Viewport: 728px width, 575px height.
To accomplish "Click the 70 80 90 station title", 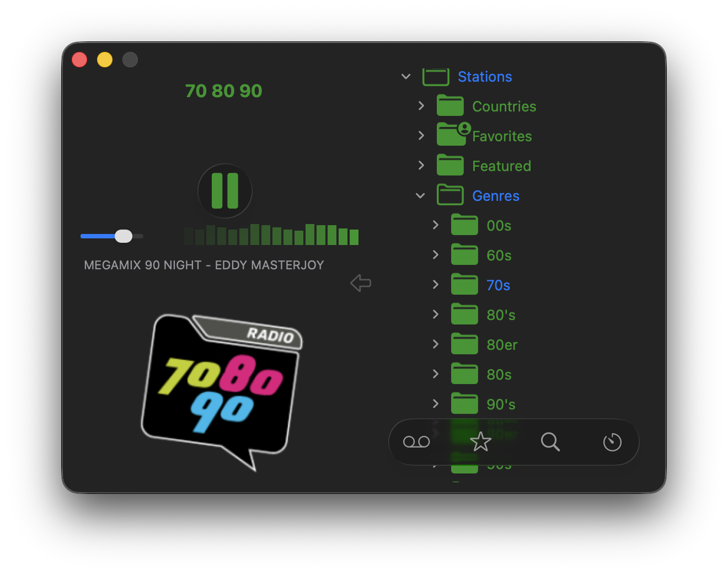I will [223, 91].
